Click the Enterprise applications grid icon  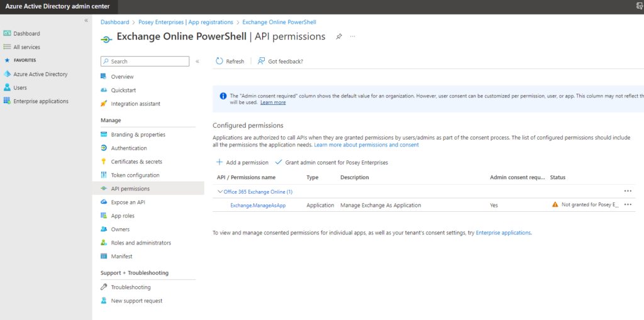tap(7, 101)
